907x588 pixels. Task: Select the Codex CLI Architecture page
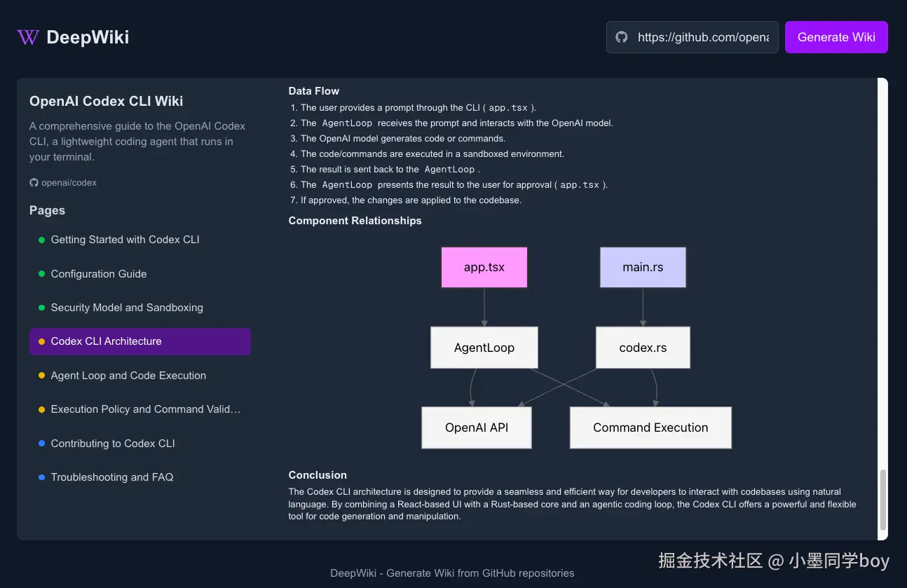[x=140, y=341]
